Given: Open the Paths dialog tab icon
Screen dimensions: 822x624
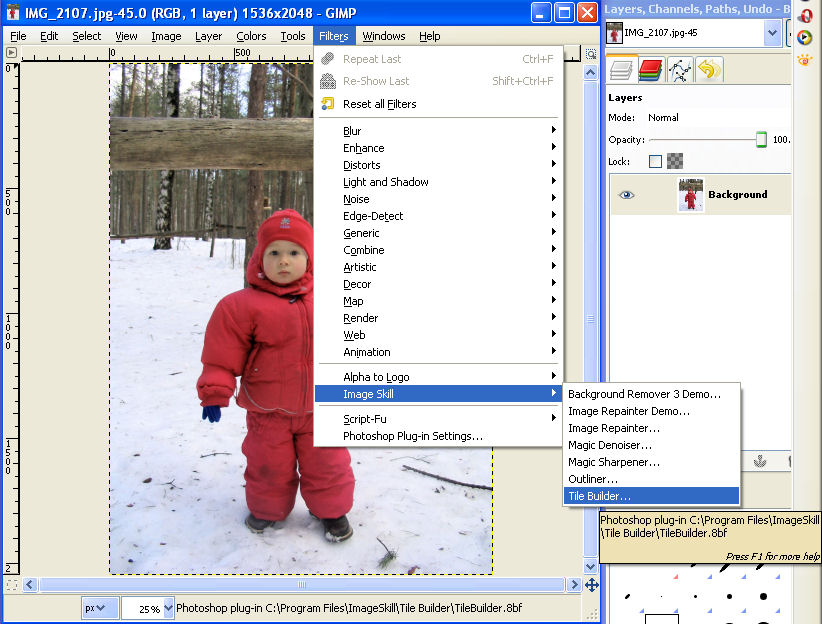Looking at the screenshot, I should [680, 69].
